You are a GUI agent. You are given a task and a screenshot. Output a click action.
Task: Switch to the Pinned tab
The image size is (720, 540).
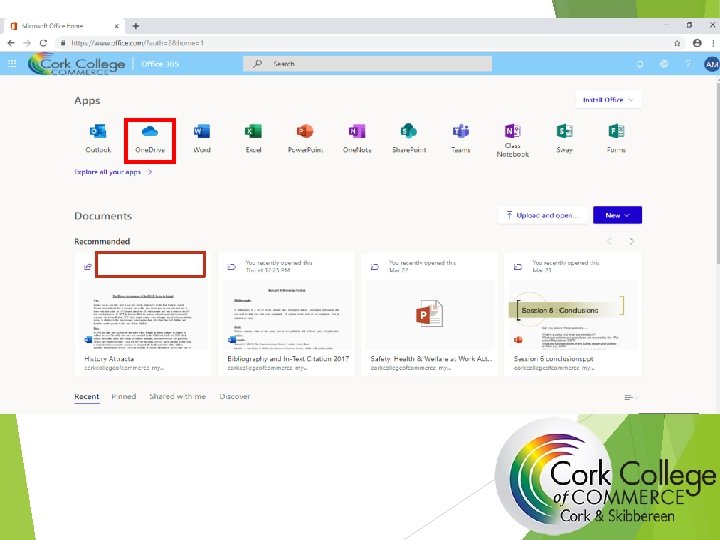(x=124, y=396)
